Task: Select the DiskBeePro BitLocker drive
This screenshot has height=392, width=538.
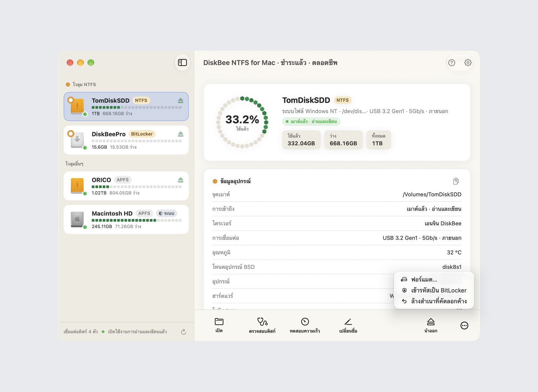Action: (126, 140)
